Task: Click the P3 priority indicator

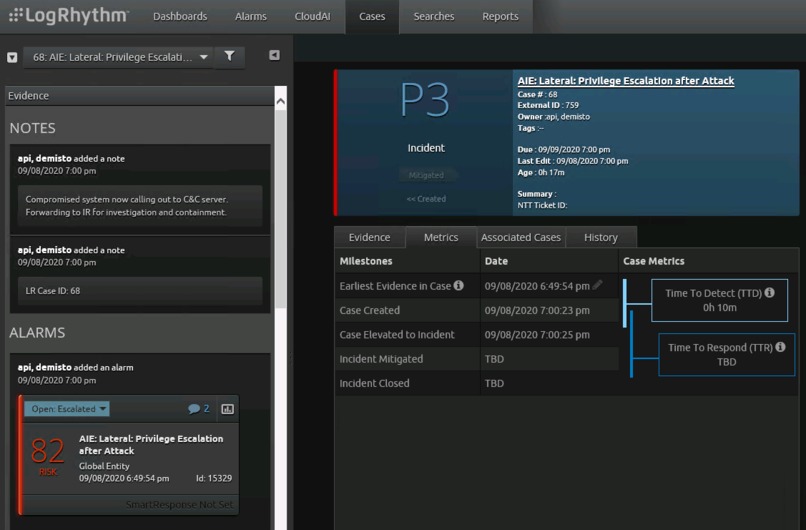Action: click(x=425, y=99)
